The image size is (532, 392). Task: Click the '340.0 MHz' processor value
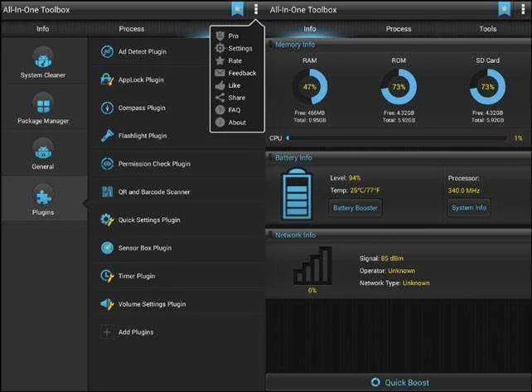pyautogui.click(x=464, y=191)
